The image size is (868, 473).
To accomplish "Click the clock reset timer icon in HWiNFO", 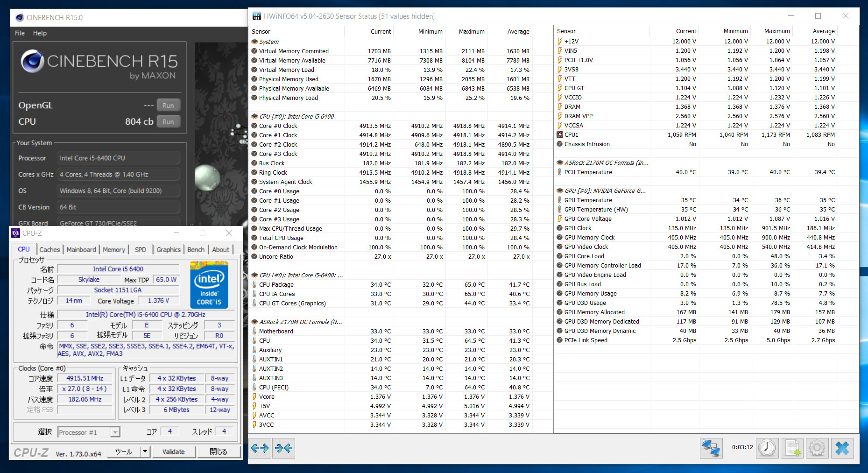I will tap(767, 448).
